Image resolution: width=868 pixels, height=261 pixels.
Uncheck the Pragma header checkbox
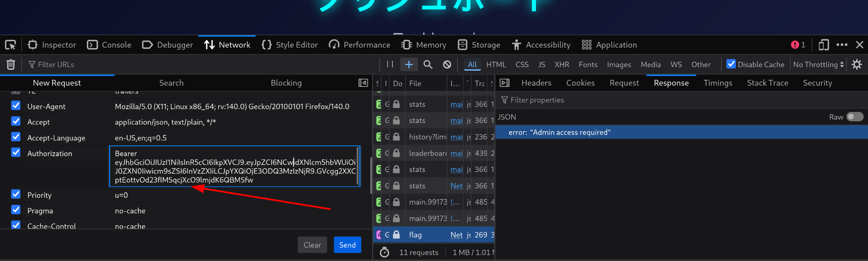coord(16,210)
